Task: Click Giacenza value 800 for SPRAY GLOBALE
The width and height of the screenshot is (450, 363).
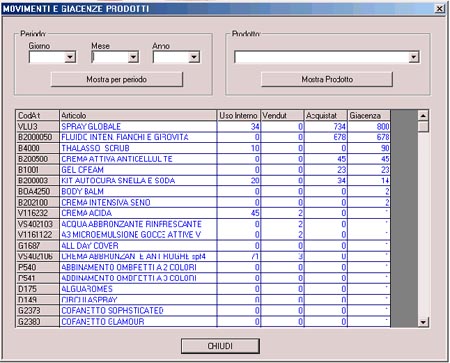Action: tap(369, 127)
